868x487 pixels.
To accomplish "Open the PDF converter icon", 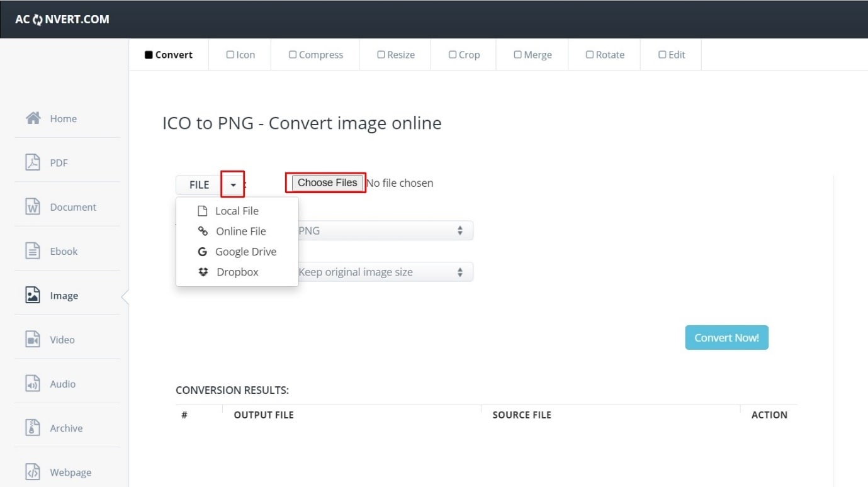I will [x=33, y=162].
